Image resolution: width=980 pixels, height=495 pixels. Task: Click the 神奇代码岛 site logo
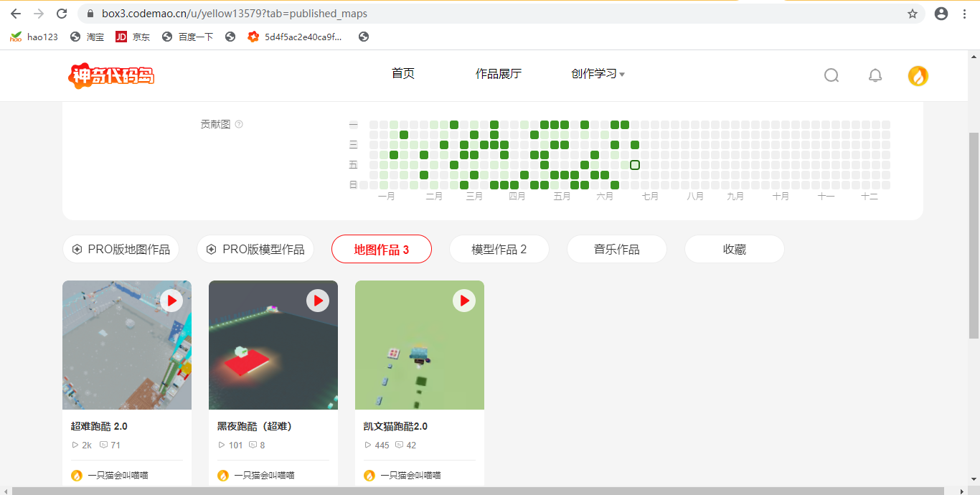pyautogui.click(x=111, y=75)
